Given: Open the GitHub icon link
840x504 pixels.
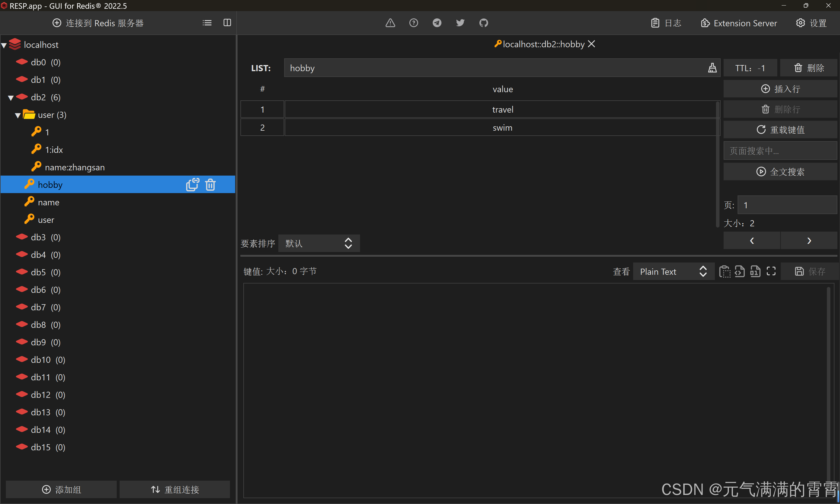Looking at the screenshot, I should tap(483, 23).
